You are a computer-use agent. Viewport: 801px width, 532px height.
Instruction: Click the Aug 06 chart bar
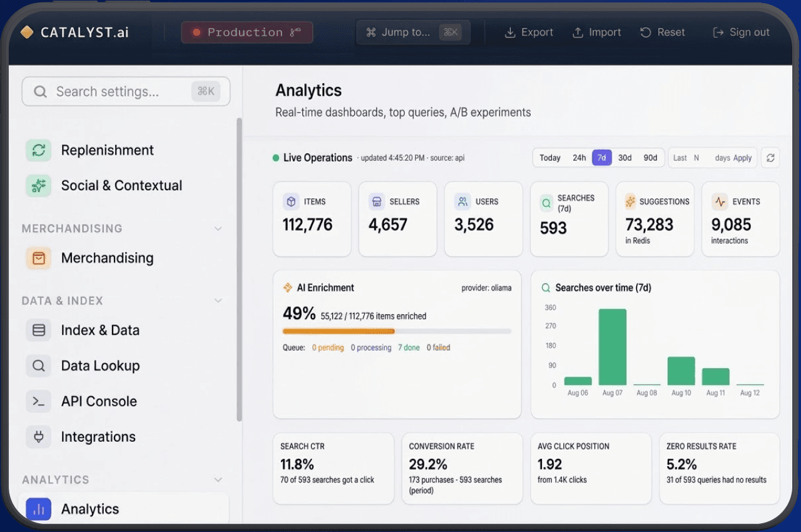point(578,381)
